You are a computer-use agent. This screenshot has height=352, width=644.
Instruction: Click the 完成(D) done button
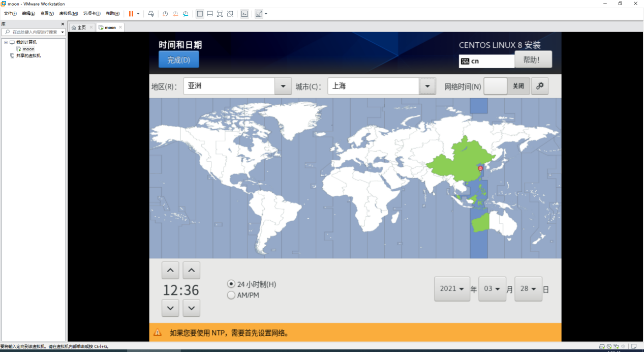(179, 60)
